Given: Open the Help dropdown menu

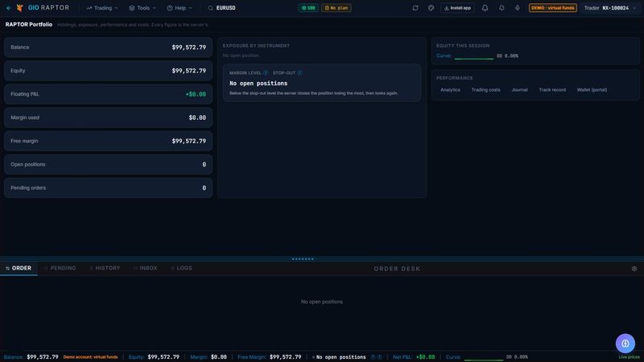Looking at the screenshot, I should (180, 8).
